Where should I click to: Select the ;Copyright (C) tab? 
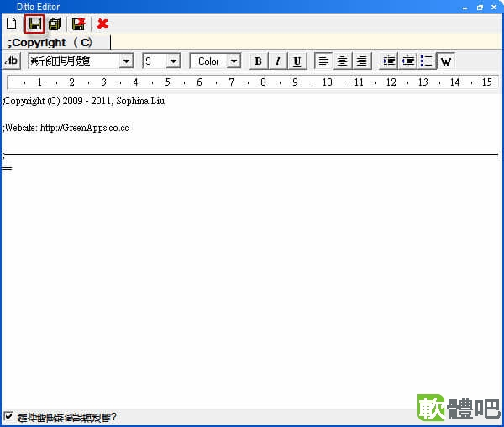tap(56, 42)
